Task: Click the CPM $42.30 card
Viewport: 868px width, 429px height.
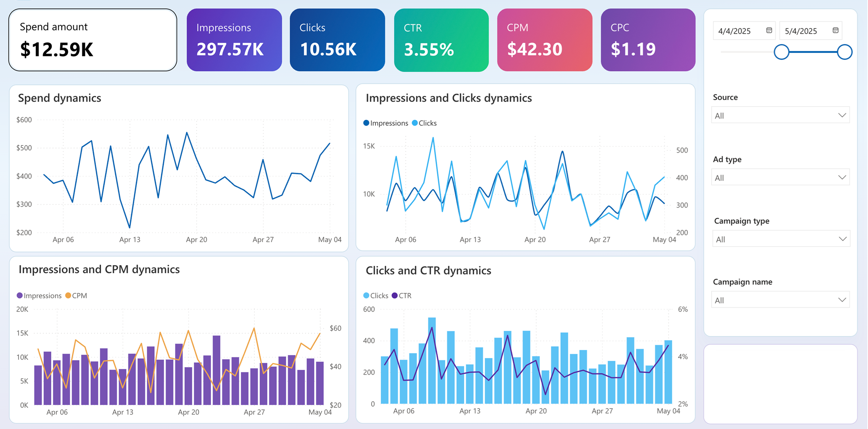Action: click(x=545, y=40)
